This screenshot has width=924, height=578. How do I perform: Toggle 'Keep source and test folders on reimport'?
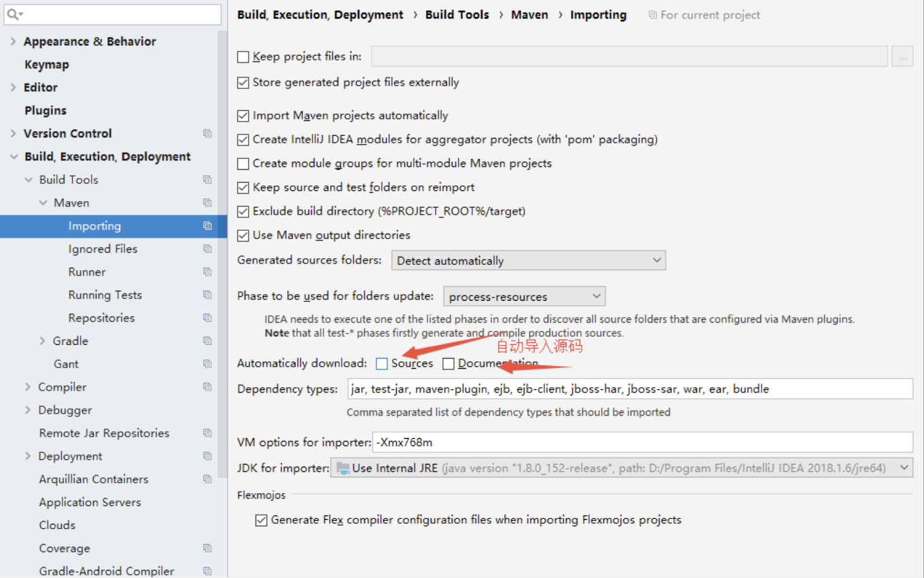[243, 187]
